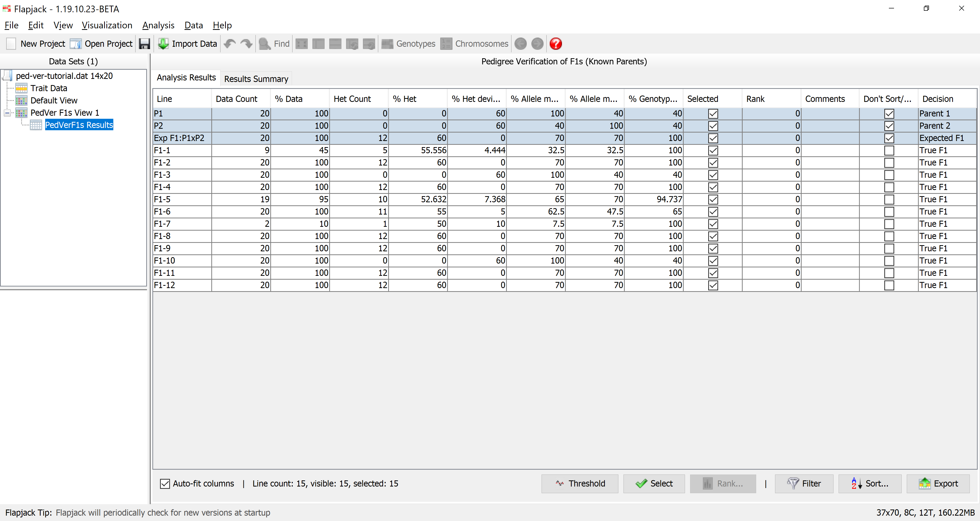Click the Open Project toolbar icon
Screen dimensions: 980x521
click(x=76, y=44)
